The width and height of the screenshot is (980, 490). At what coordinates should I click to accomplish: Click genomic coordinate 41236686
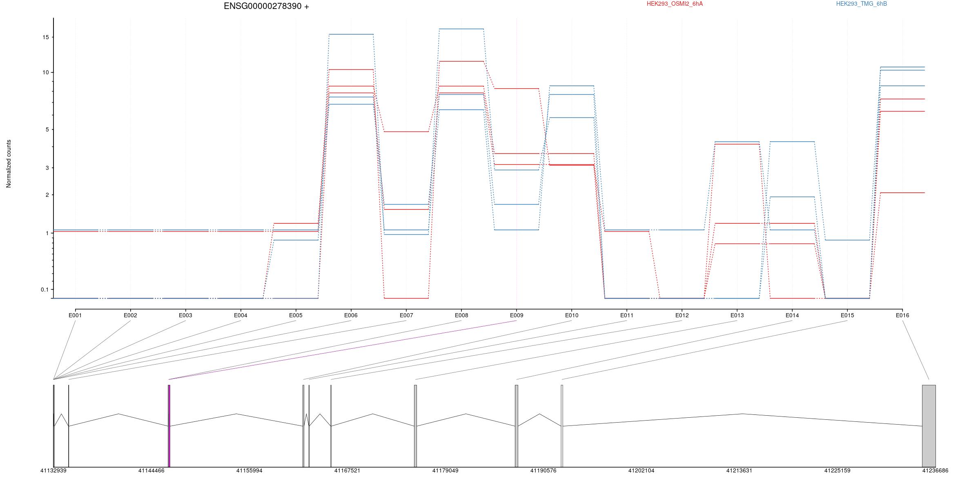935,470
